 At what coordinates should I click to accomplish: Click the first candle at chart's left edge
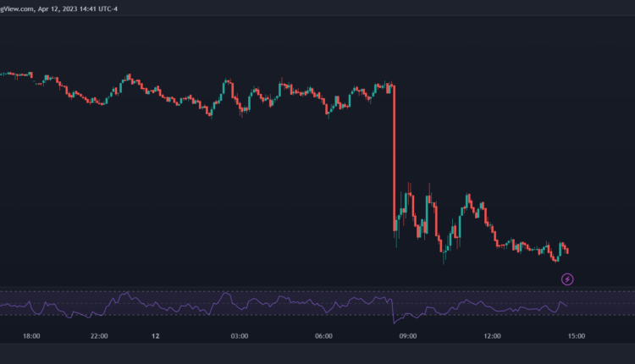[x=3, y=74]
